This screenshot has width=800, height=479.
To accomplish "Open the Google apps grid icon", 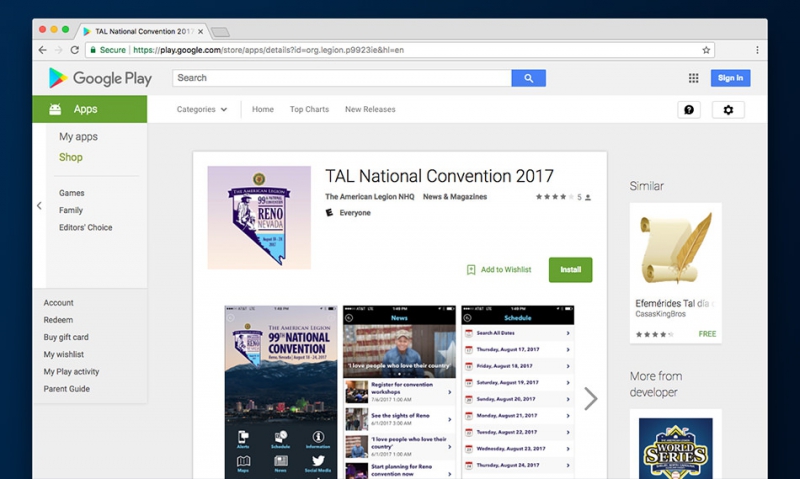I will coord(693,78).
